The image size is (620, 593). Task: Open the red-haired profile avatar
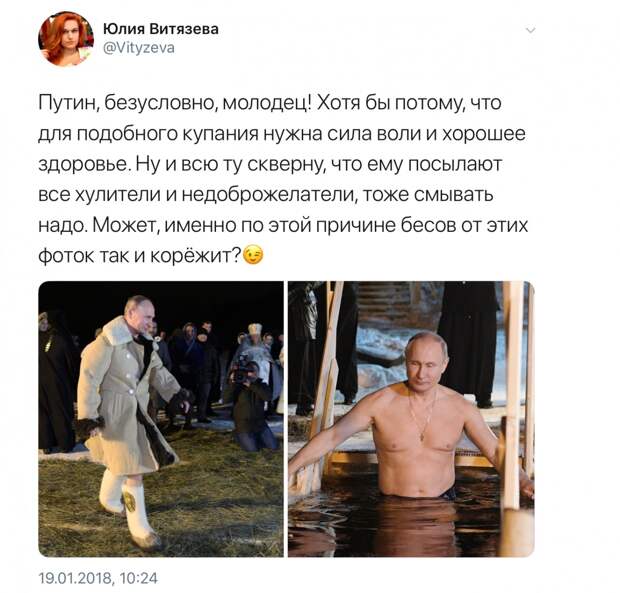[66, 38]
